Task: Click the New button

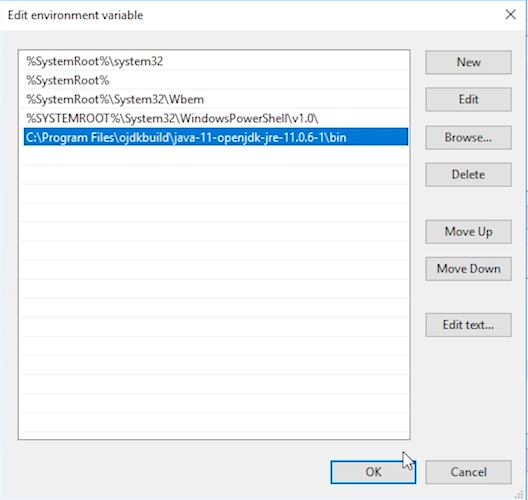Action: click(468, 62)
